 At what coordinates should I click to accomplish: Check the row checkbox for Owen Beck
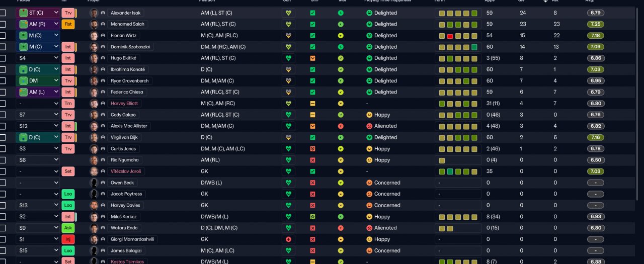pos(3,183)
